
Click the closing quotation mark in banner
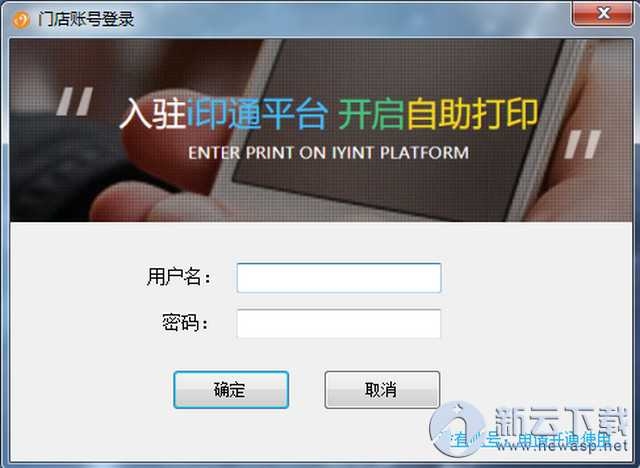[583, 144]
